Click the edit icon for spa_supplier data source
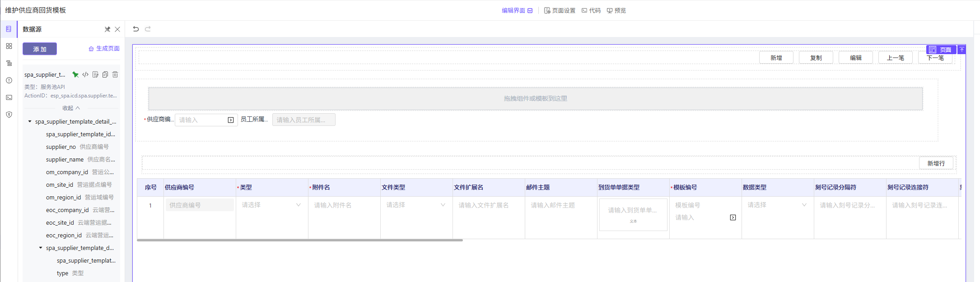The image size is (980, 282). [x=95, y=74]
